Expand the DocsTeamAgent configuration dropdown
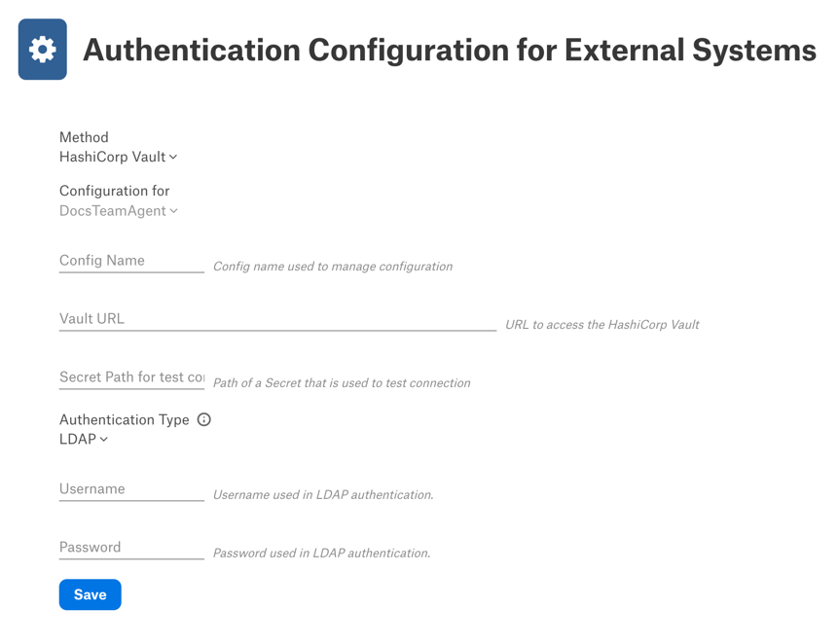 click(118, 211)
